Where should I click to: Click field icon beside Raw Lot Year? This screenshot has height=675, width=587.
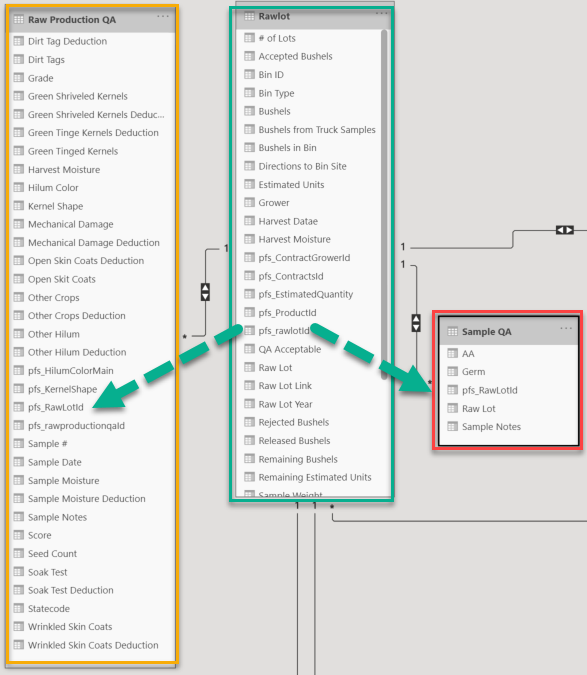coord(249,404)
